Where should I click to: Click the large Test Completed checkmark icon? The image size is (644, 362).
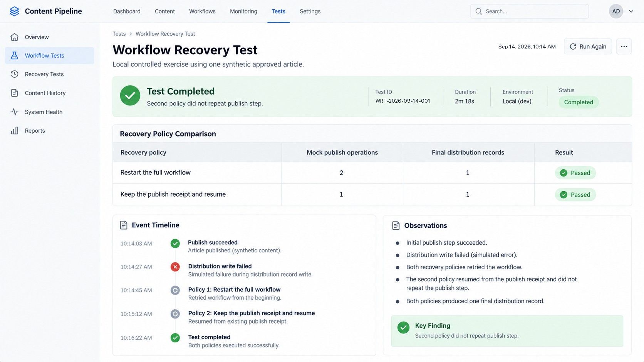(x=130, y=95)
